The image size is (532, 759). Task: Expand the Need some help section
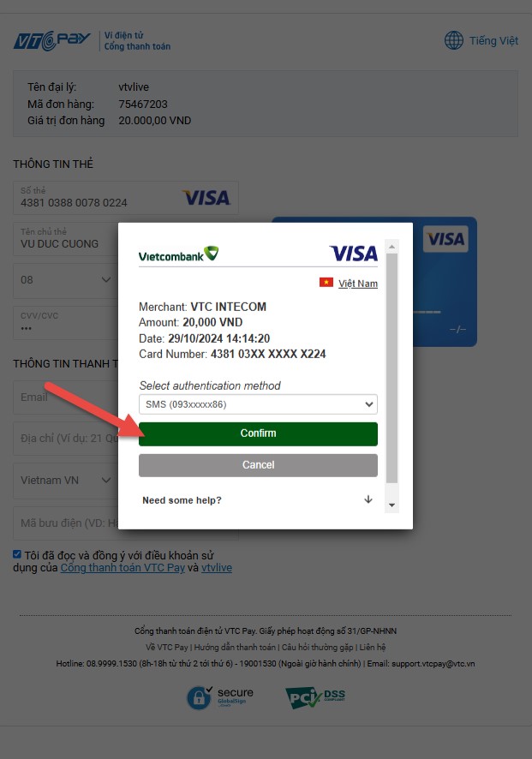click(258, 500)
